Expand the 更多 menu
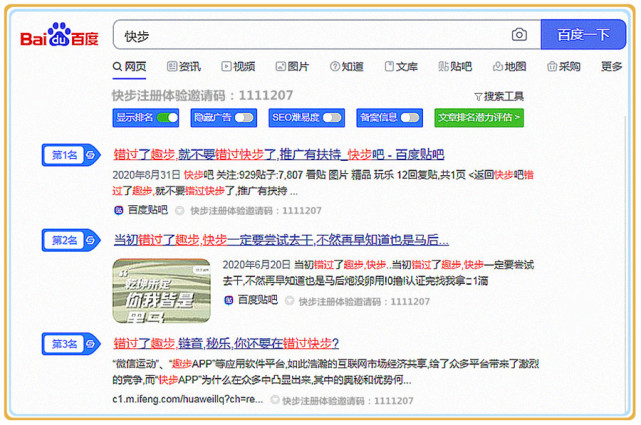 [612, 66]
